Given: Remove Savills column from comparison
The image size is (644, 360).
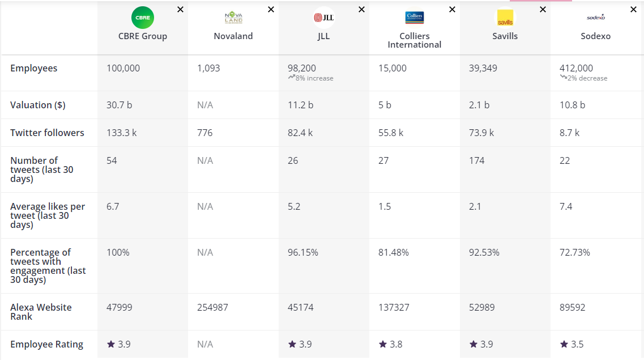Looking at the screenshot, I should tap(543, 10).
